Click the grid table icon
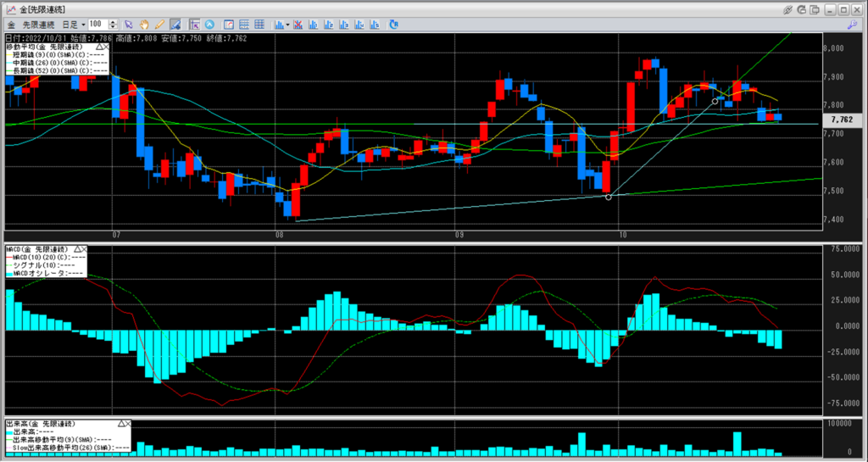Screen dimensions: 868x462 click(x=259, y=25)
